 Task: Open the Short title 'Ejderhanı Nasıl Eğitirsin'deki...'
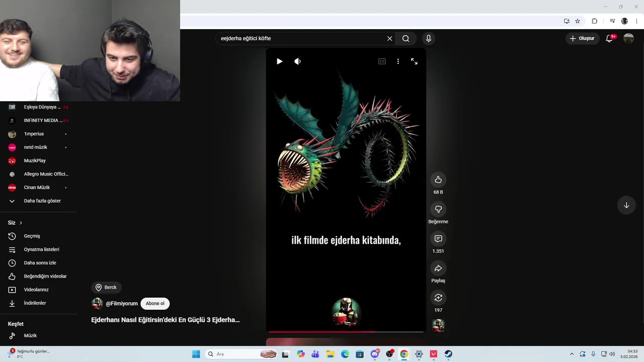coord(166,320)
